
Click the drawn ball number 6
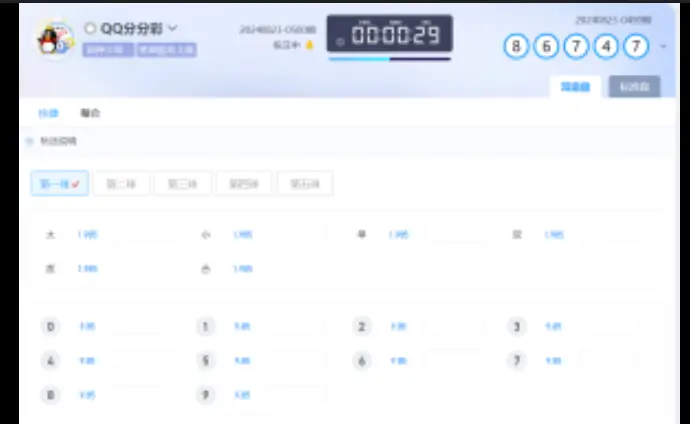[x=546, y=46]
